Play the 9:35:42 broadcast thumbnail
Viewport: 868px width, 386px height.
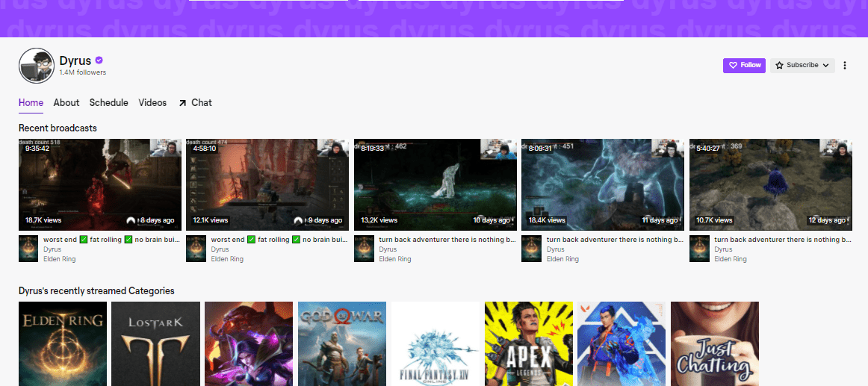100,184
